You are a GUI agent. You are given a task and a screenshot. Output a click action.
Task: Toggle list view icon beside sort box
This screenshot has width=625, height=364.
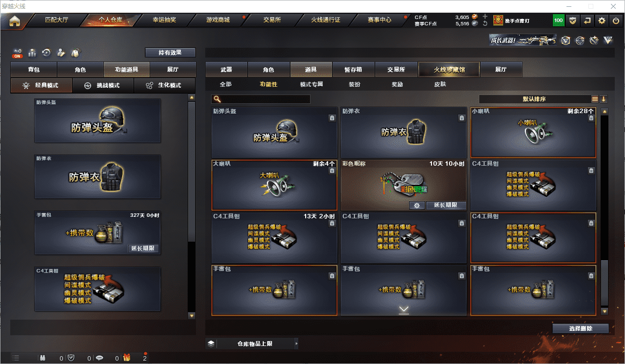[595, 99]
